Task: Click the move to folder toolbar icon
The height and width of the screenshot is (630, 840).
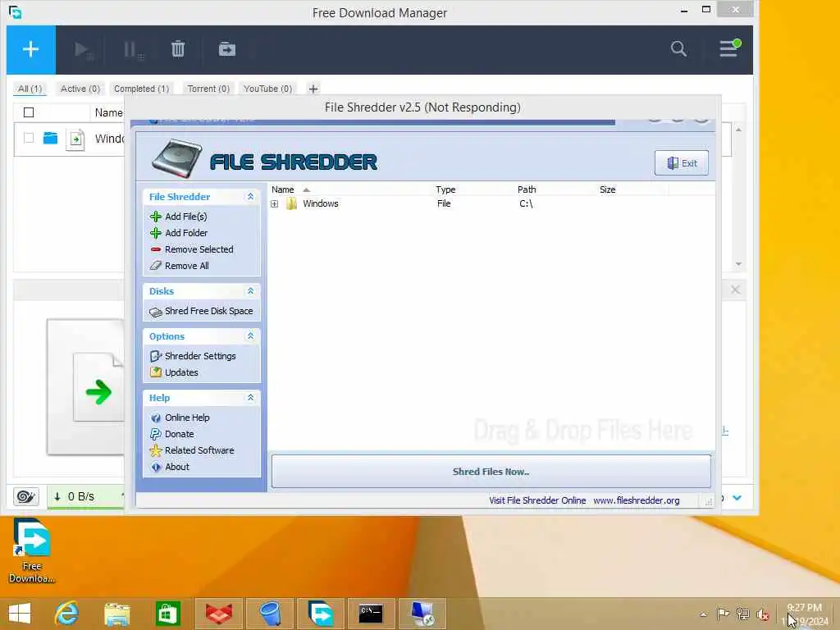Action: coord(227,49)
